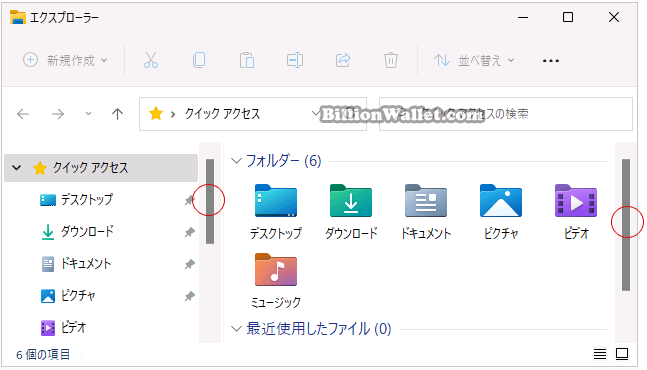647x370 pixels.
Task: Click the pin icon beside ドキュメント
Action: tap(189, 264)
